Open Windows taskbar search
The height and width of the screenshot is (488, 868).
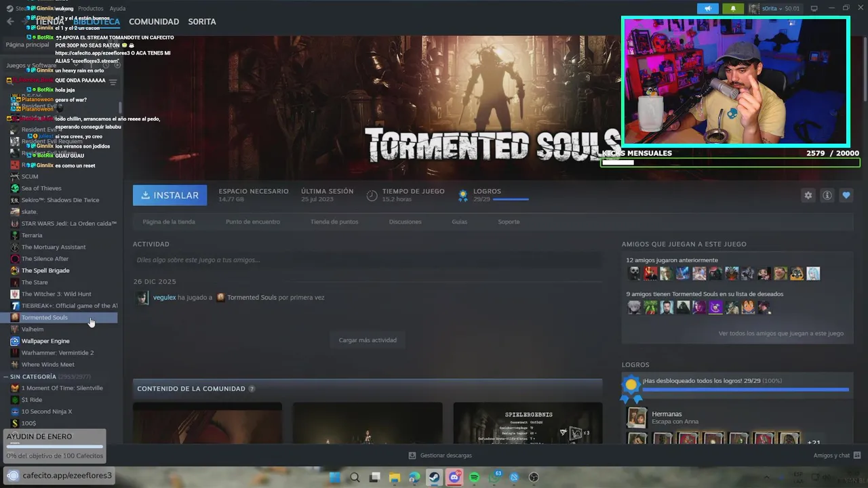pyautogui.click(x=355, y=477)
